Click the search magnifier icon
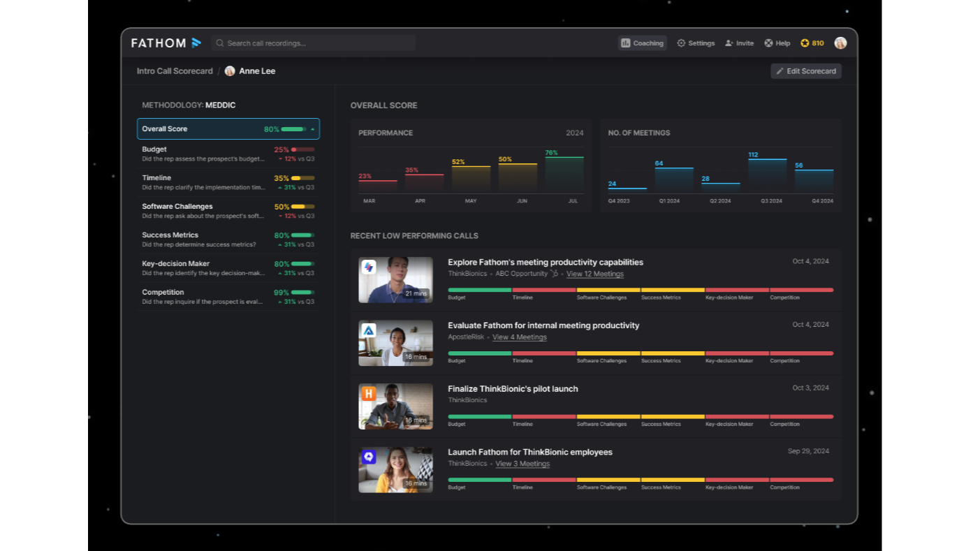 click(219, 43)
